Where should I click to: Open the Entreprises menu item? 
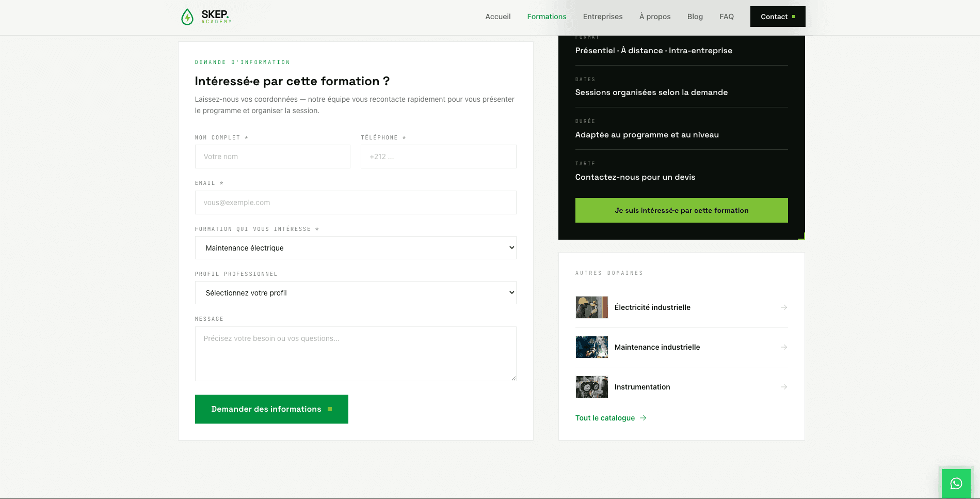coord(603,17)
